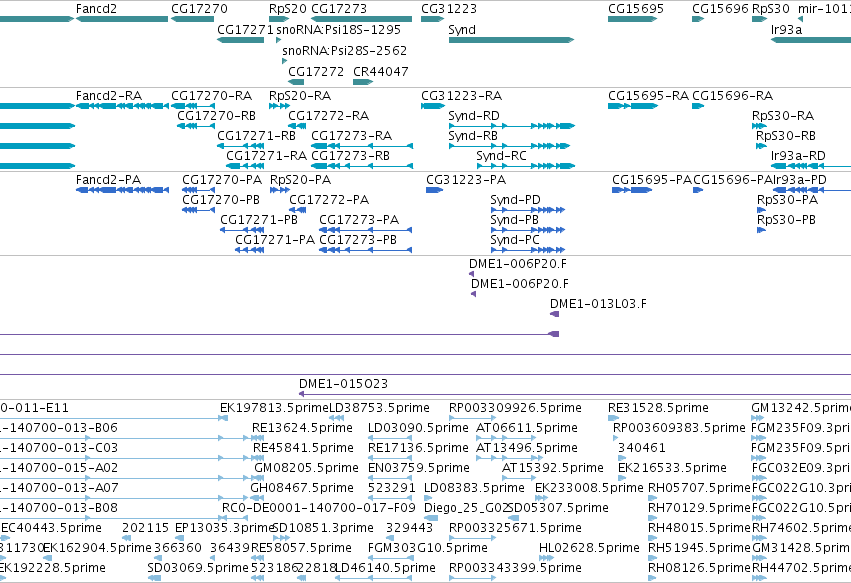The image size is (851, 583).
Task: Select transcript Synd-RC
Action: pyautogui.click(x=525, y=166)
